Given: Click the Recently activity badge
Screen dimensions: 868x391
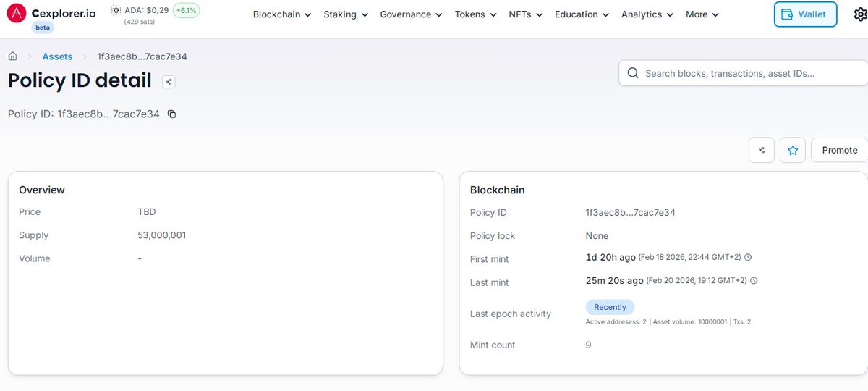Looking at the screenshot, I should click(x=610, y=307).
